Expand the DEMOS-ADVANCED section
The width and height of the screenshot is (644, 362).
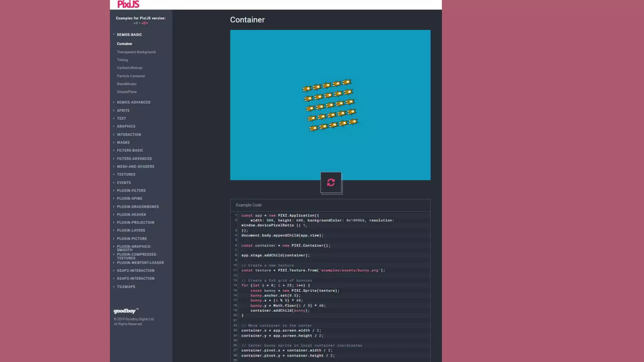(133, 102)
